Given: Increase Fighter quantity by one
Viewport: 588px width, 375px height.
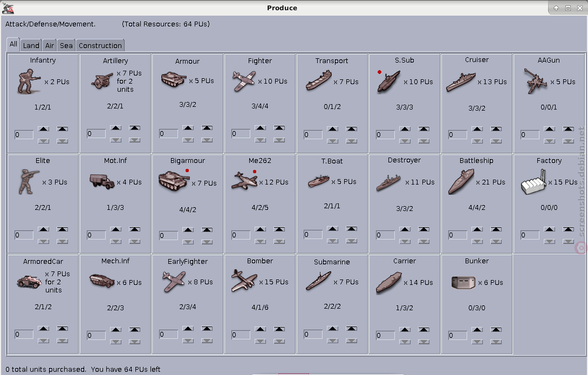Looking at the screenshot, I should (260, 128).
